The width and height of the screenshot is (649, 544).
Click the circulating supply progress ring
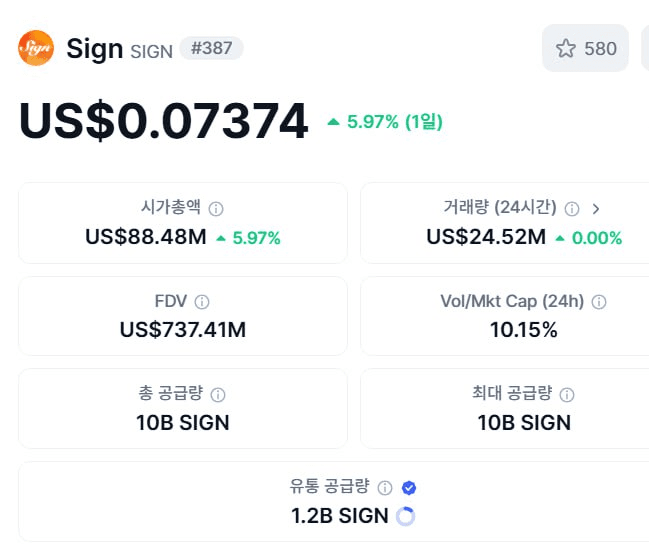(x=405, y=516)
